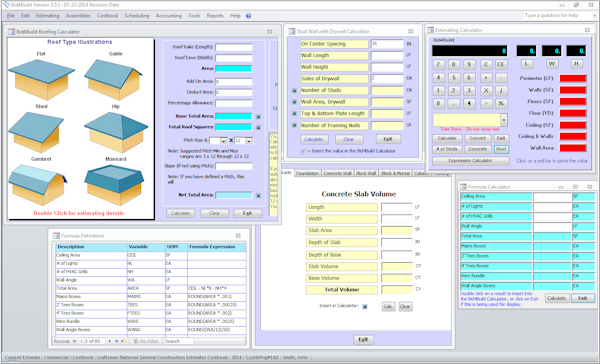Click the red Perimeter (LF) bar

pos(572,78)
